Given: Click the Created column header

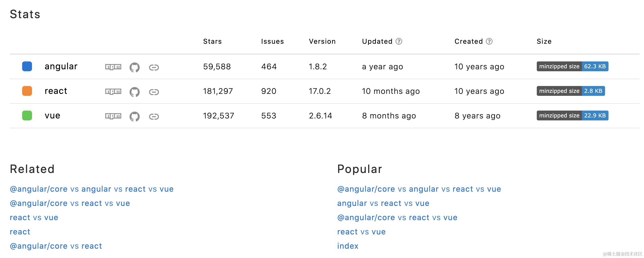Looking at the screenshot, I should pyautogui.click(x=469, y=42).
